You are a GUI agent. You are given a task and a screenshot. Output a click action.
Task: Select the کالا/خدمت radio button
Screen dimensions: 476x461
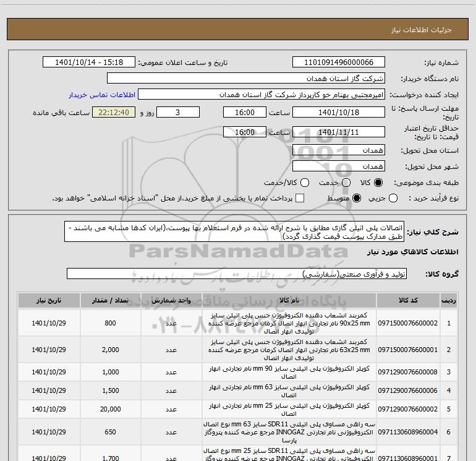click(305, 183)
